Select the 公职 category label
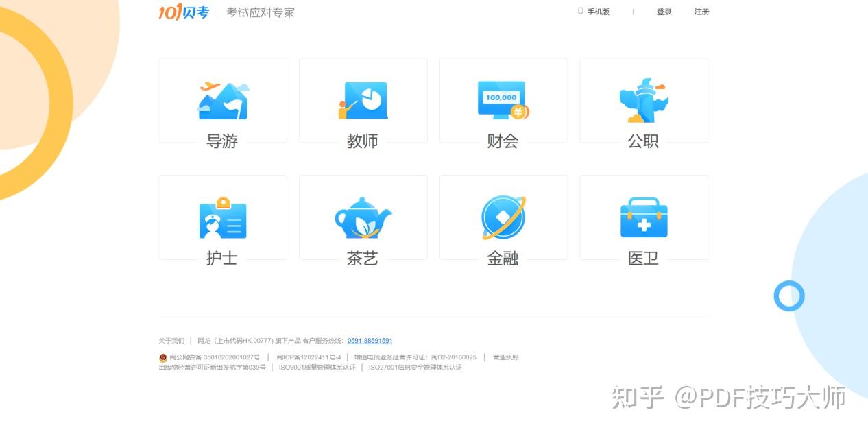Viewport: 868px width, 432px height. [643, 141]
